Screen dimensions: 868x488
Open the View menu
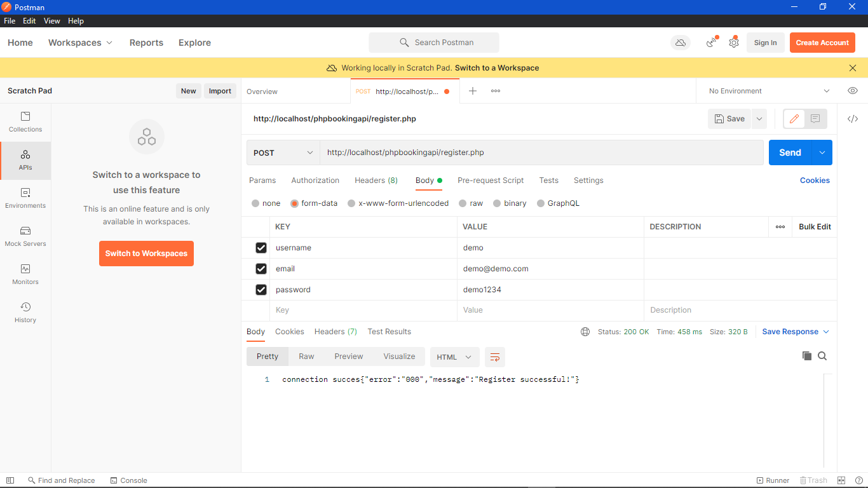tap(52, 21)
